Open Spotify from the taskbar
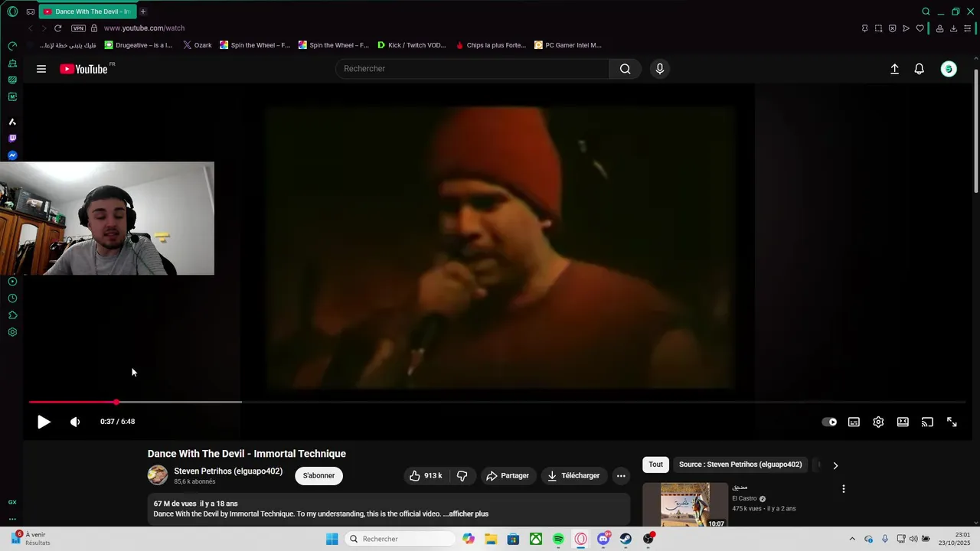Screen dimensions: 980x551 [x=558, y=539]
